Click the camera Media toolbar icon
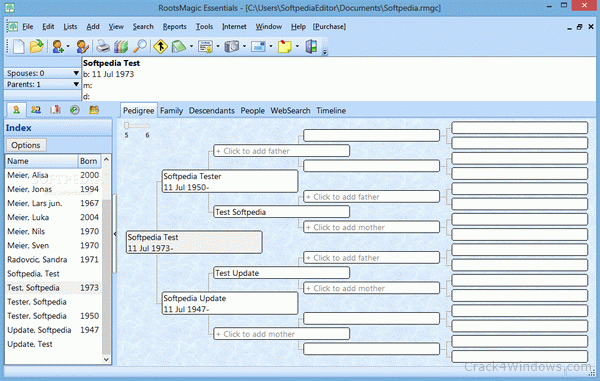 pos(231,47)
